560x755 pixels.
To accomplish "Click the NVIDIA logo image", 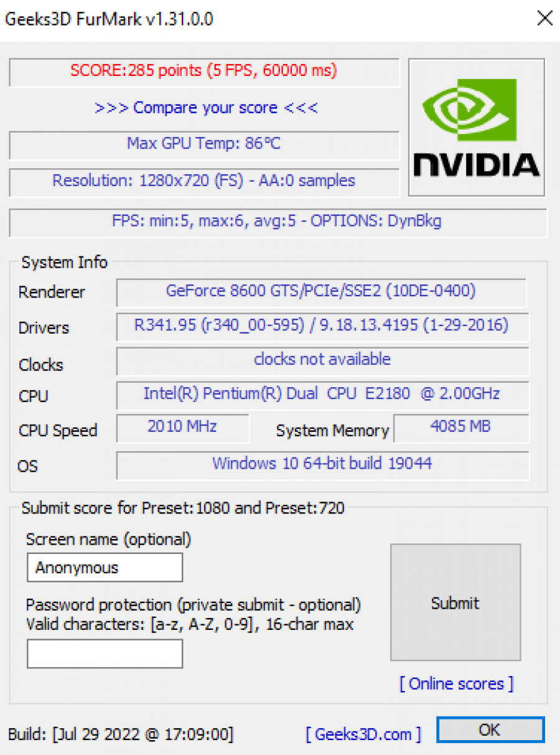I will pyautogui.click(x=476, y=126).
